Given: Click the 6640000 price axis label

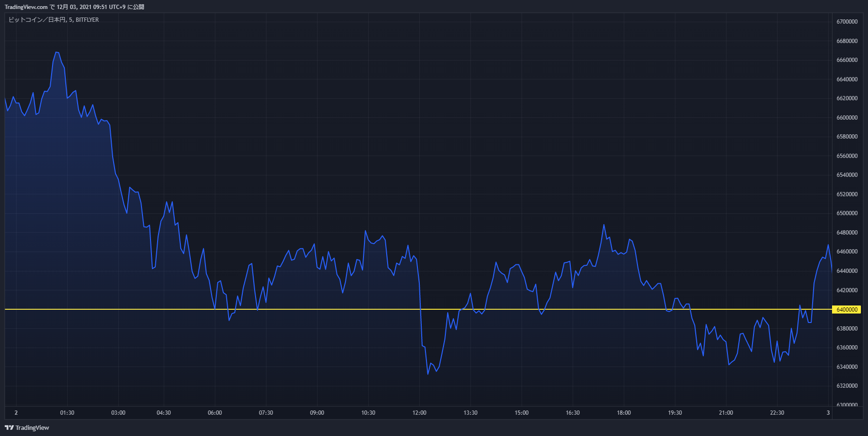Looking at the screenshot, I should coord(847,79).
